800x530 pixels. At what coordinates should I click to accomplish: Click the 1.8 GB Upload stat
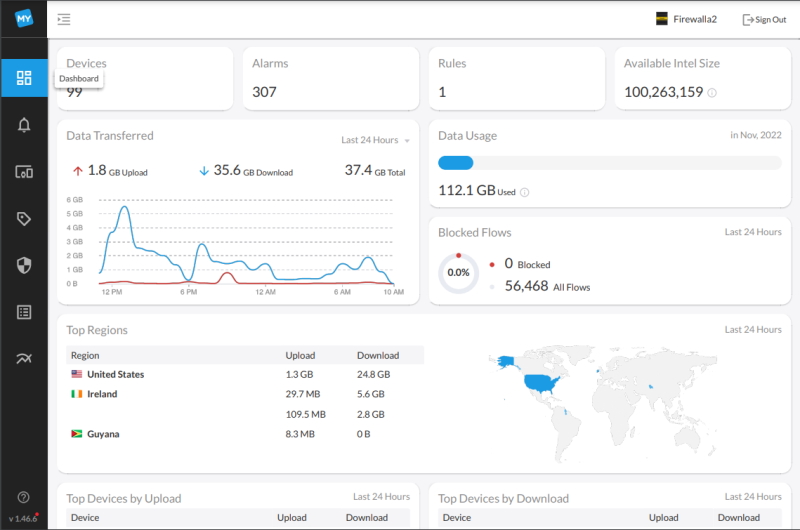coord(110,170)
